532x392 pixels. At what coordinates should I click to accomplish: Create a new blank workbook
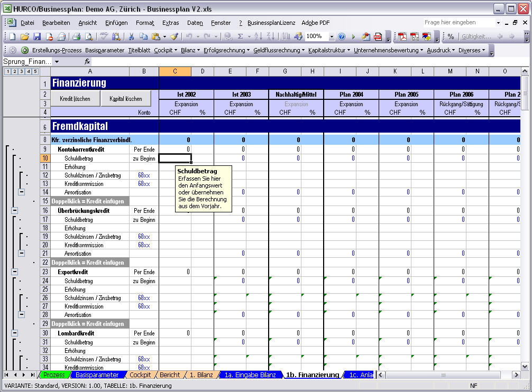pyautogui.click(x=13, y=36)
